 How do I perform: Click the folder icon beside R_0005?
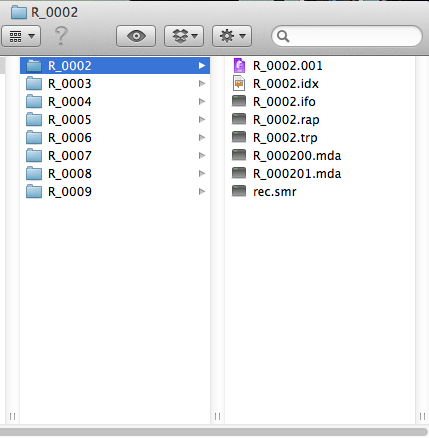click(34, 120)
